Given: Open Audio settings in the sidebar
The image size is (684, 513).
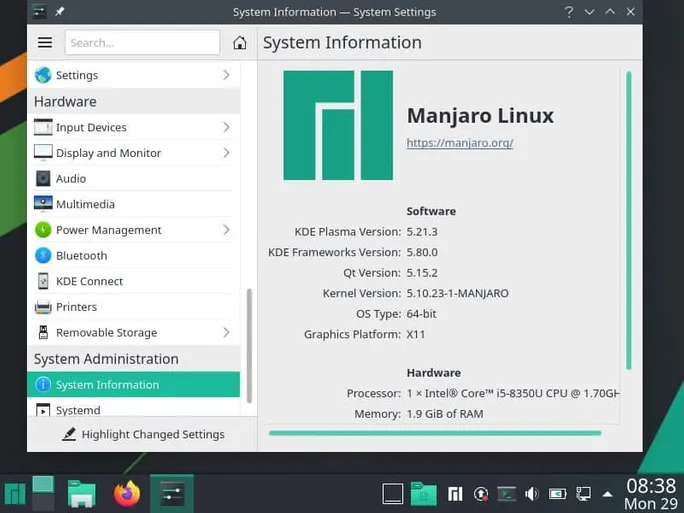Looking at the screenshot, I should pos(70,179).
